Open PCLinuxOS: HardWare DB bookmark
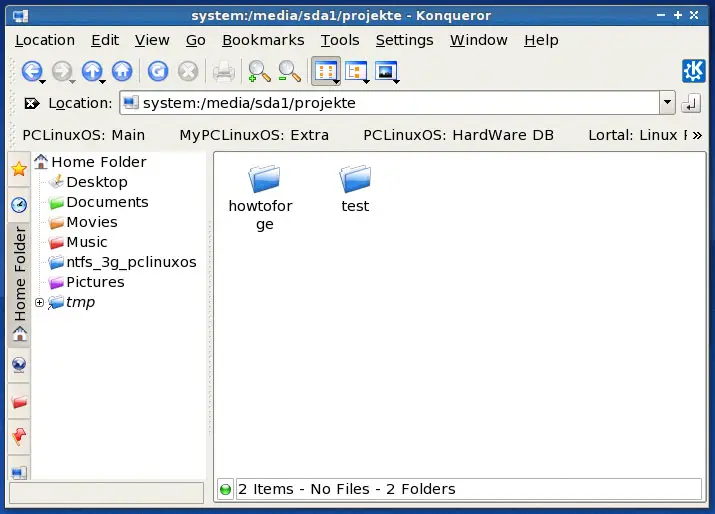The image size is (715, 514). click(x=458, y=135)
